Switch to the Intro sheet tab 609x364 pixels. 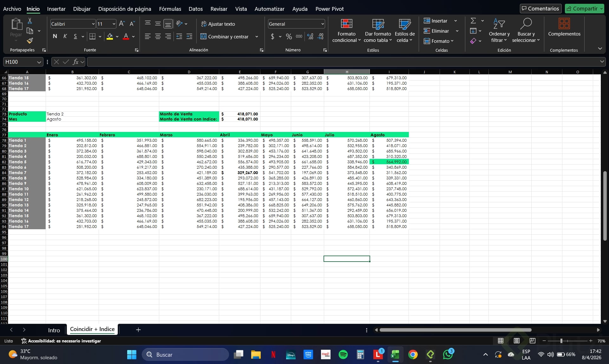pos(54,330)
